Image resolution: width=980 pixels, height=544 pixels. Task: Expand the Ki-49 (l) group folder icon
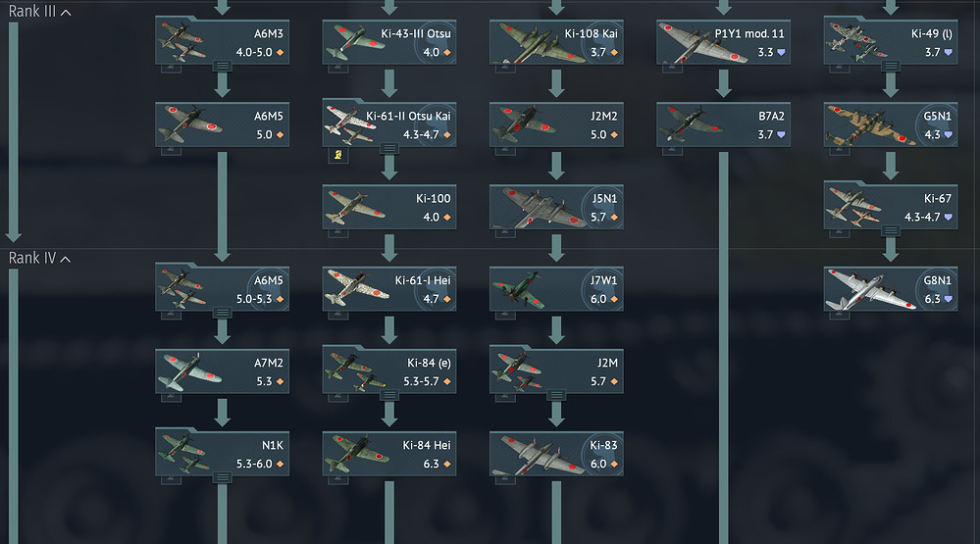click(891, 66)
